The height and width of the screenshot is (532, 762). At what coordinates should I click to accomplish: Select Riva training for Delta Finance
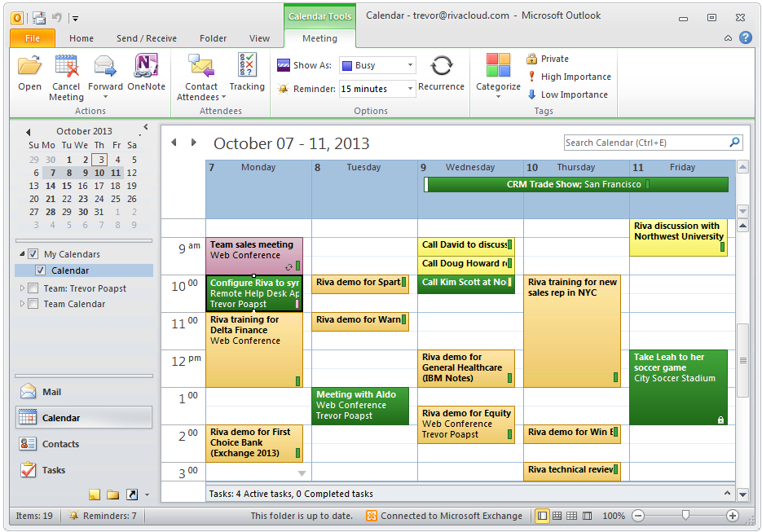[253, 350]
